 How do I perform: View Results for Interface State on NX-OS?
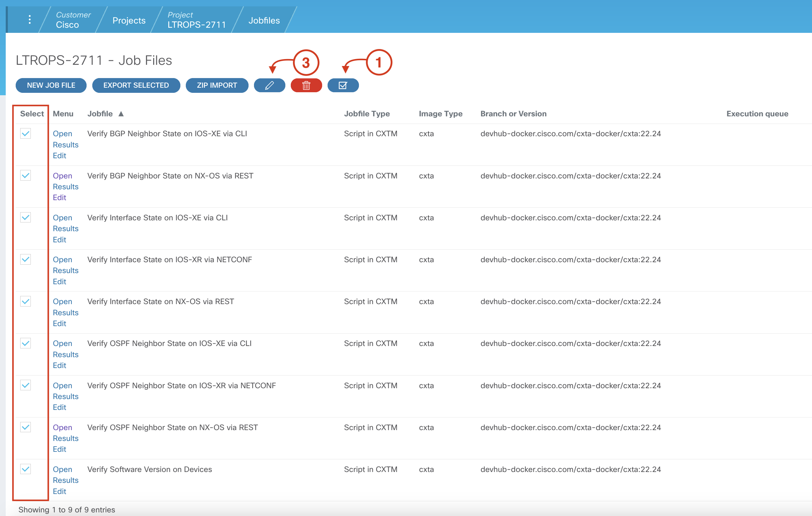(65, 313)
